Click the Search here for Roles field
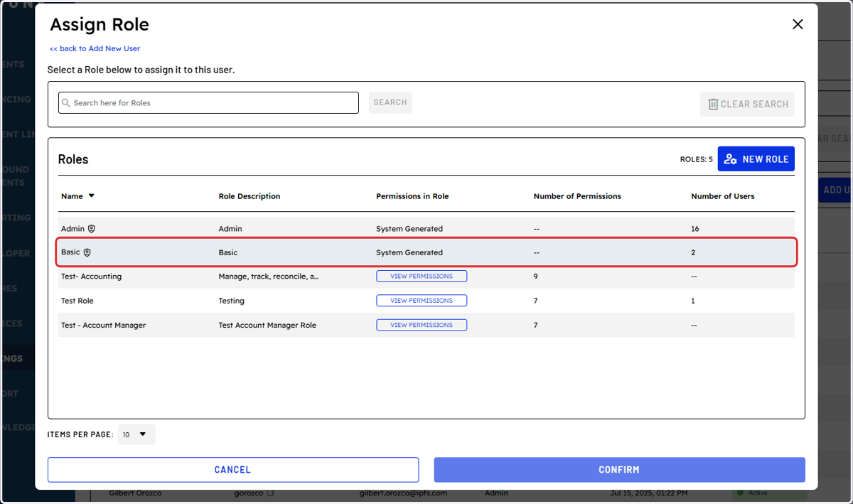Image resolution: width=853 pixels, height=504 pixels. (x=208, y=102)
